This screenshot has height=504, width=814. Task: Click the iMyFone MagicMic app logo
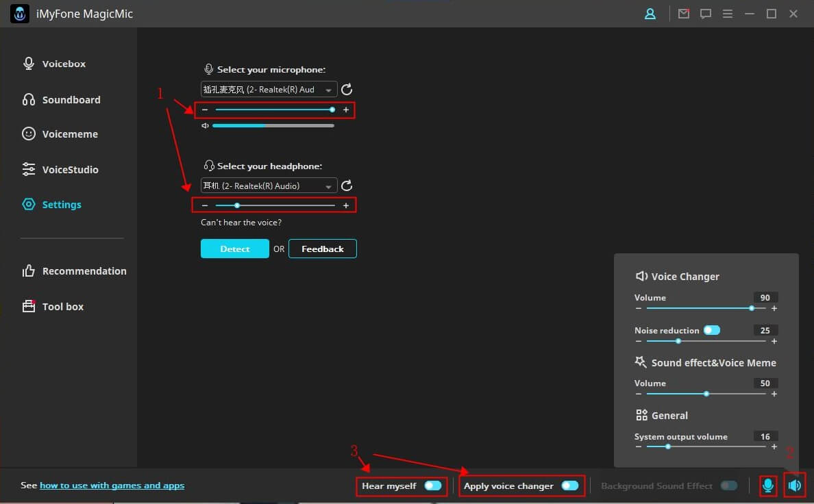point(20,14)
